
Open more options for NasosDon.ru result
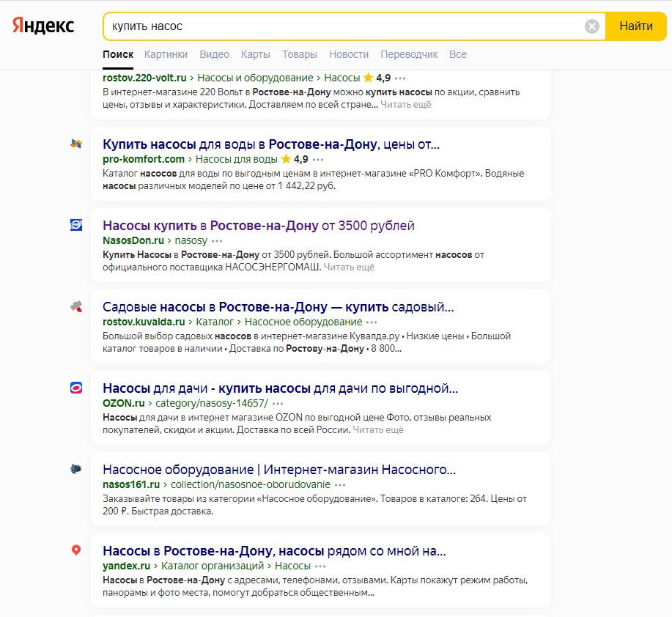coord(217,241)
